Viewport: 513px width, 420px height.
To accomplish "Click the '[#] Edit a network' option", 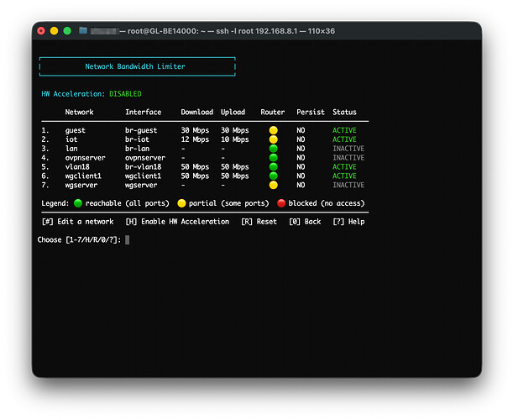I will click(x=77, y=222).
